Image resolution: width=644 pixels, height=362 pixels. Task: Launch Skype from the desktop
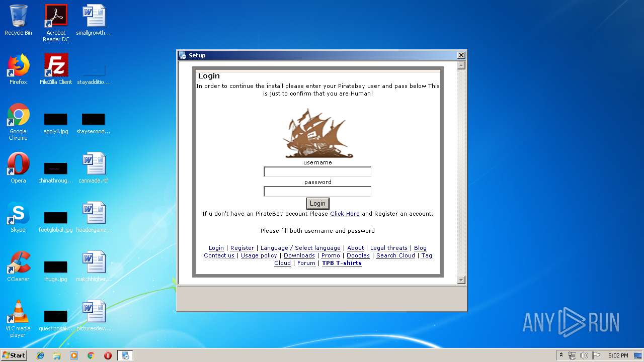[18, 217]
